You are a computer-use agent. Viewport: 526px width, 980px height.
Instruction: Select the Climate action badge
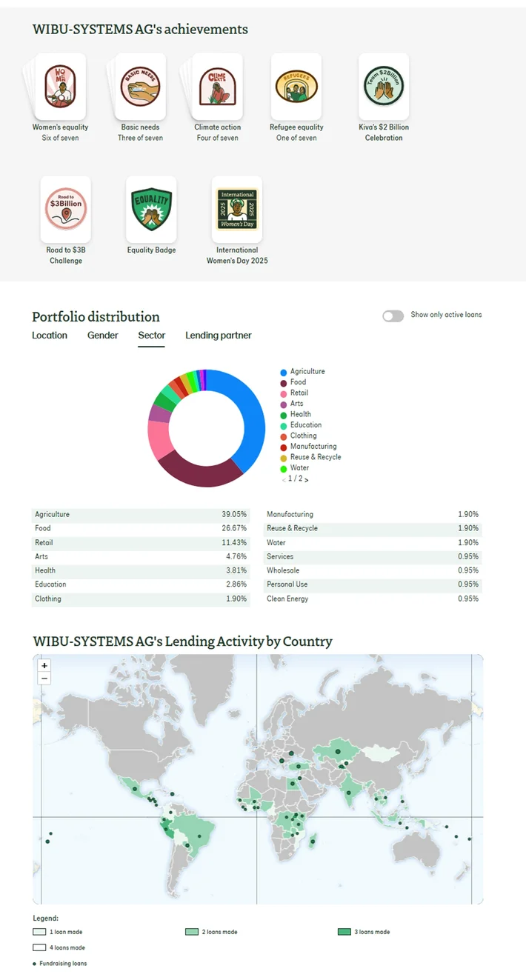click(217, 85)
